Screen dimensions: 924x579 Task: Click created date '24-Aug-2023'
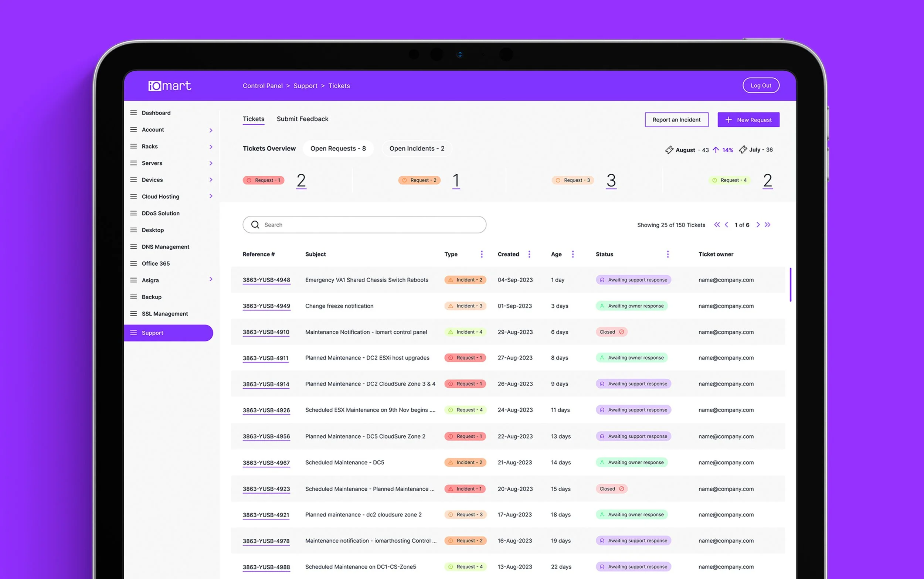(x=515, y=410)
